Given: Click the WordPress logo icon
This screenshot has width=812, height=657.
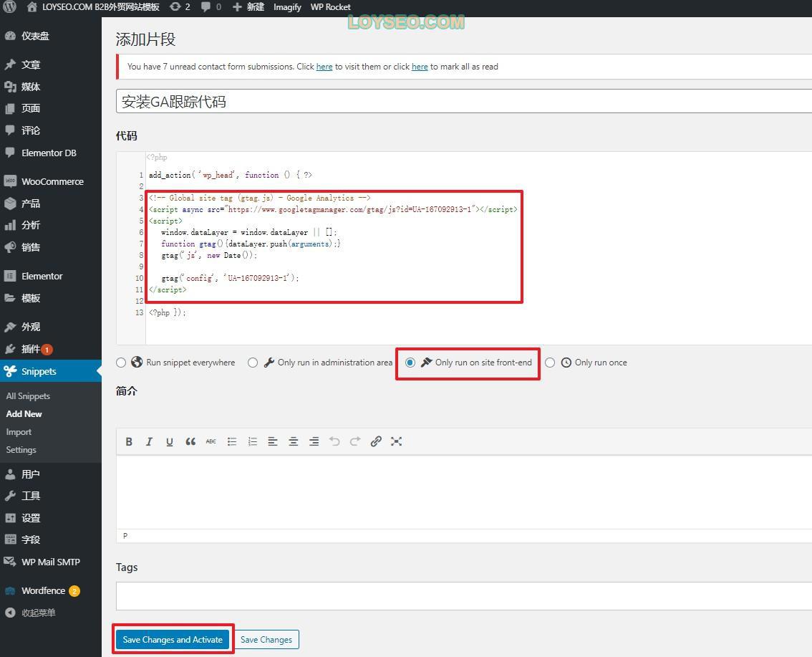Looking at the screenshot, I should click(x=10, y=6).
